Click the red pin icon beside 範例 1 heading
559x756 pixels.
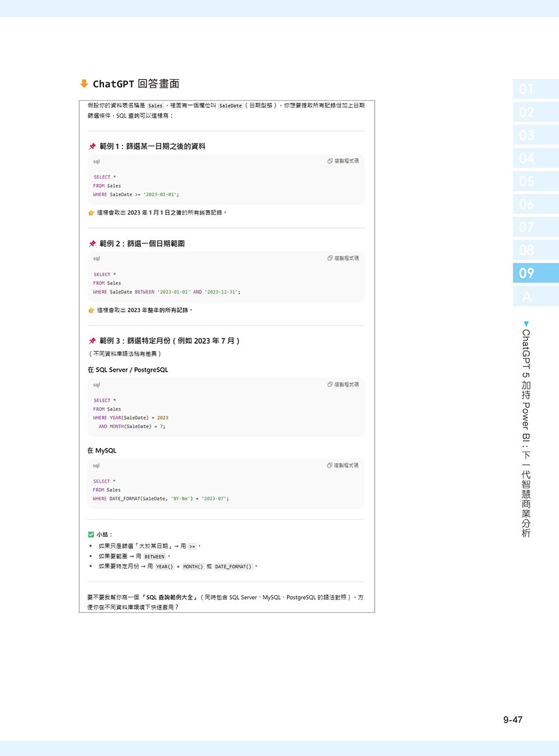(92, 146)
